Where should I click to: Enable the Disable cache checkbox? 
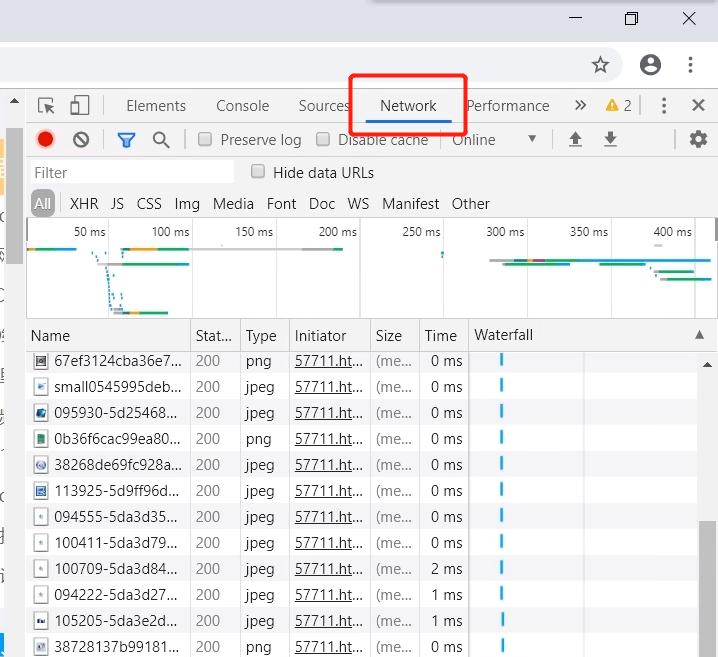[323, 140]
